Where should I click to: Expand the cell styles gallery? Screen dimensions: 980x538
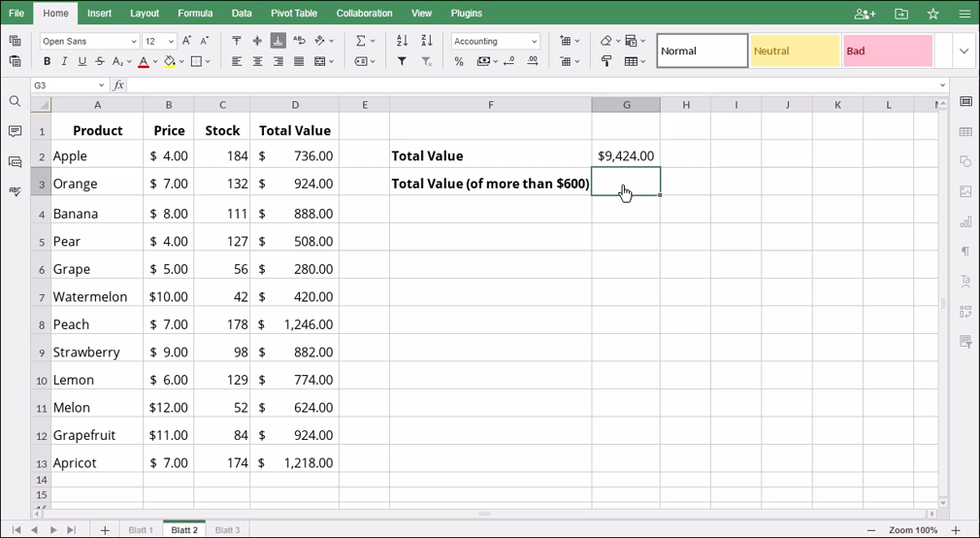pos(964,51)
